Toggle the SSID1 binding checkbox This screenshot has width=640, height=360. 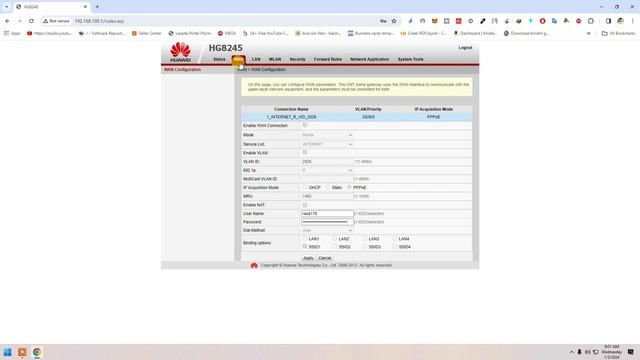(x=304, y=247)
